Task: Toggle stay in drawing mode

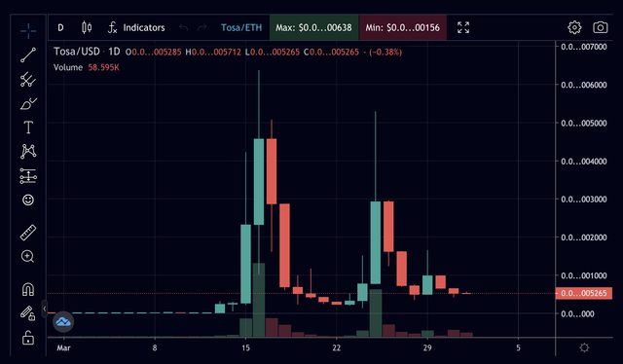Action: coord(28,313)
